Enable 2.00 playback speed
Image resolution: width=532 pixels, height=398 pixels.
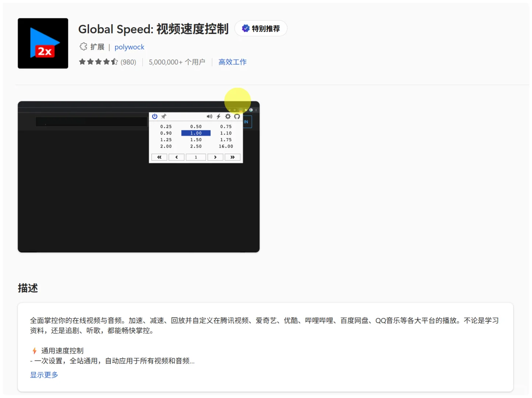[165, 146]
